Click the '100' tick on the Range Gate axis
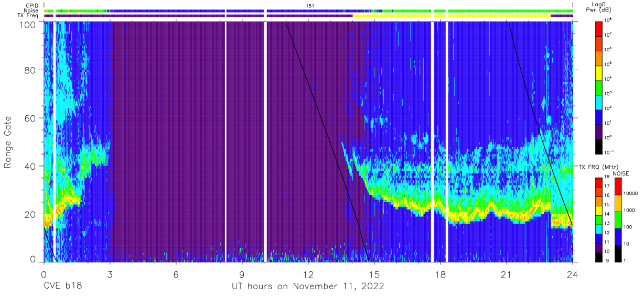Screen dimensions: 644x297 pos(28,24)
